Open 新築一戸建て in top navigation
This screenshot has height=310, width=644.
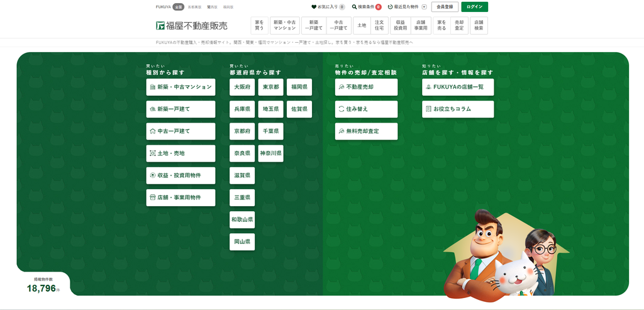314,25
